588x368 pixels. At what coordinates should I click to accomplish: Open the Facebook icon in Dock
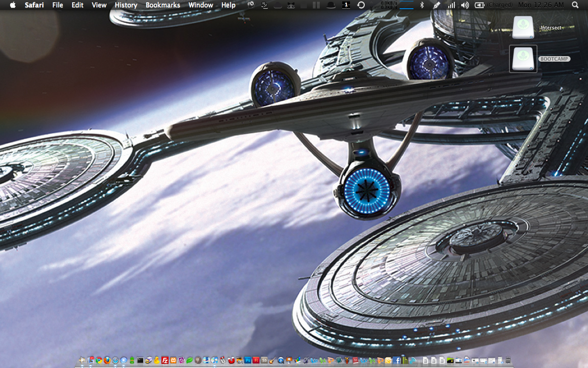[396, 360]
